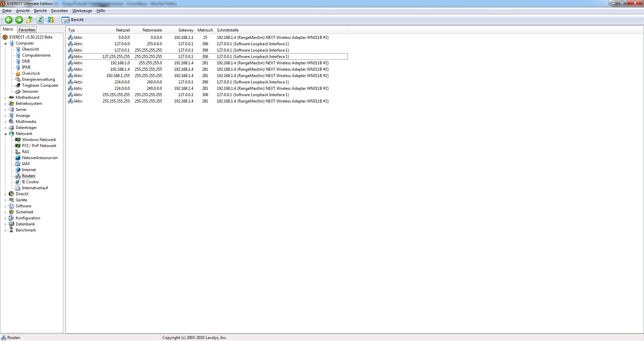Select the Internet tree item

click(x=29, y=170)
